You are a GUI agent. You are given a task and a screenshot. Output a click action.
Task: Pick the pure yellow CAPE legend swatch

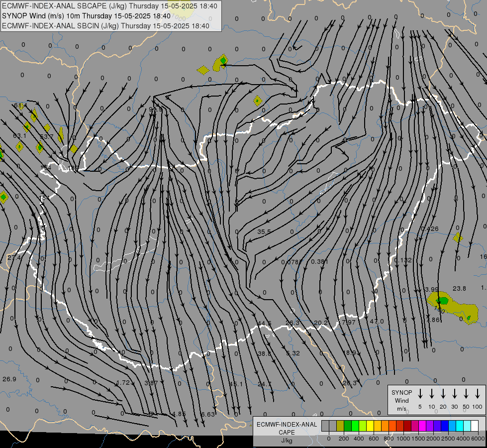(x=370, y=426)
